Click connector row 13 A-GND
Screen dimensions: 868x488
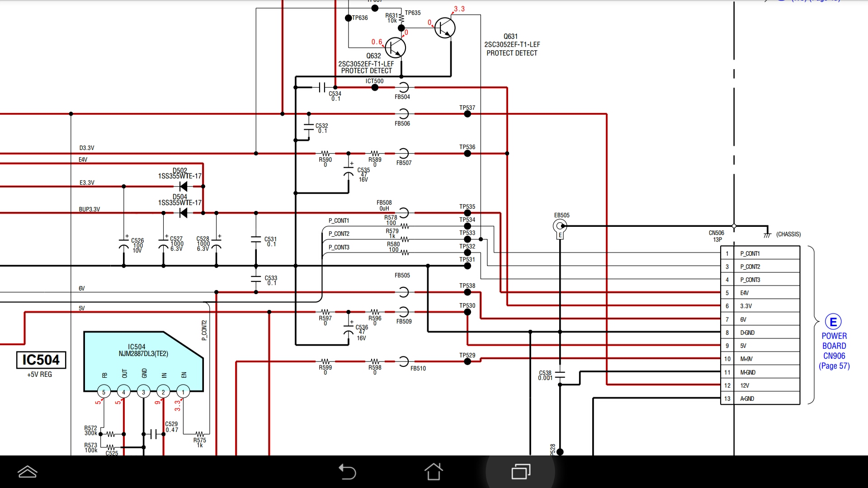(x=760, y=399)
